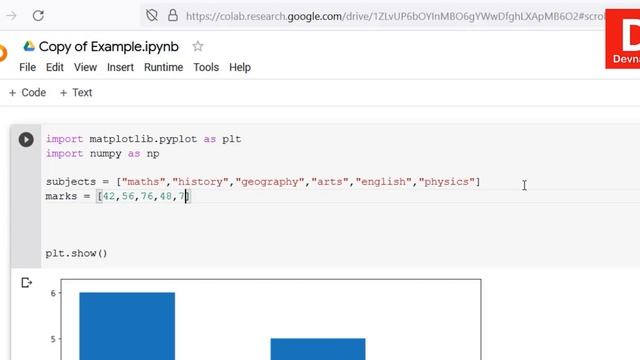The image size is (640, 360).
Task: Click the Google Drive icon beside the title
Action: click(29, 46)
